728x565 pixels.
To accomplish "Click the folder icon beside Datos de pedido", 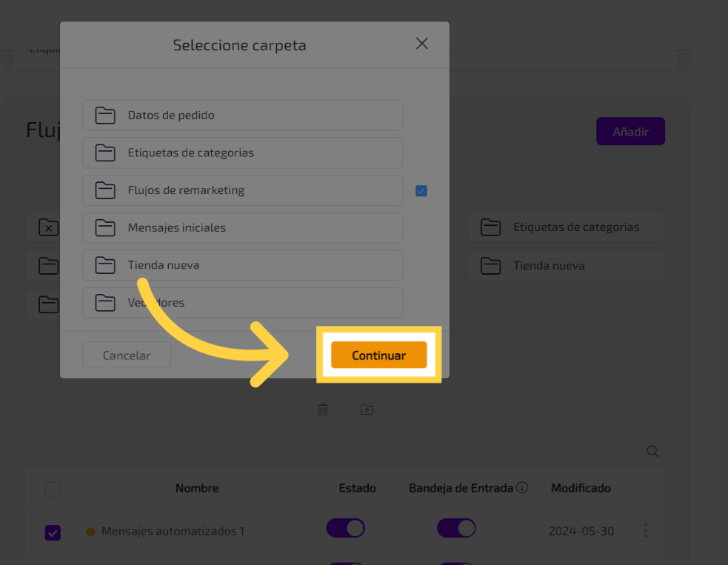I will click(x=105, y=116).
